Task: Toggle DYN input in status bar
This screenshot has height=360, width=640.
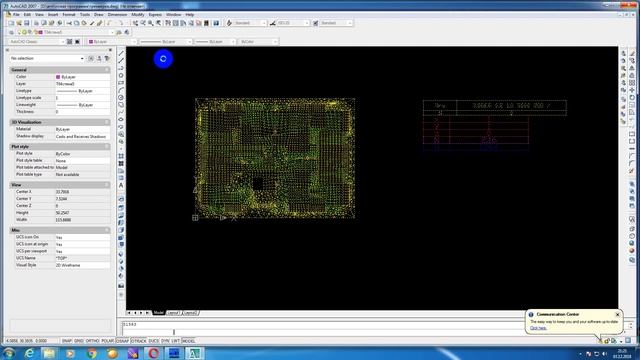Action: (x=165, y=341)
